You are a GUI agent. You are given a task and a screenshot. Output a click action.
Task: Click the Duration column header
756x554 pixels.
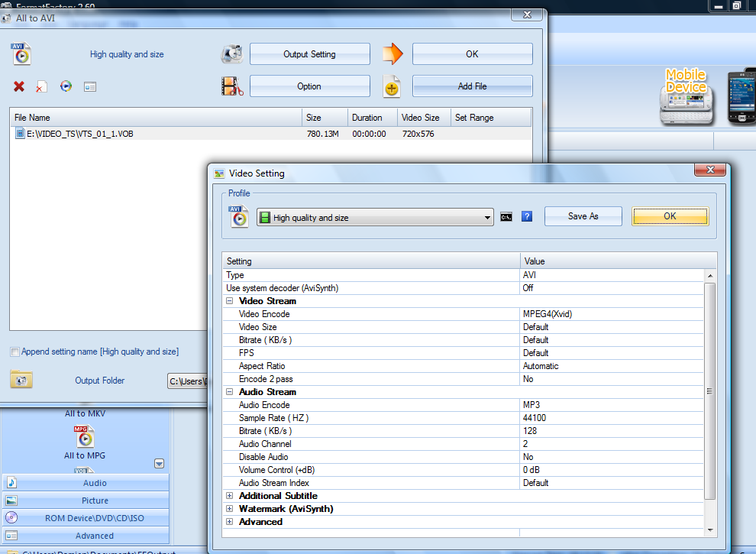pos(372,118)
